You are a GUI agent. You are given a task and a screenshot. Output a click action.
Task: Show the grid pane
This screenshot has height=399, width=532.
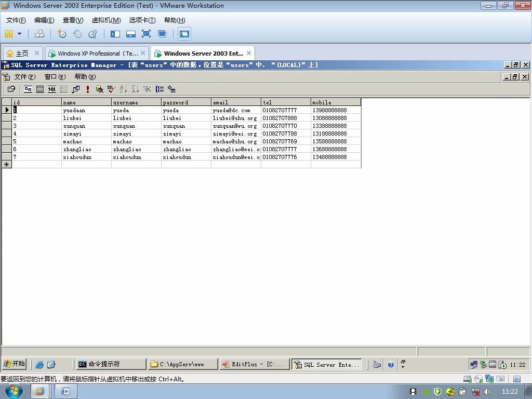pos(40,89)
